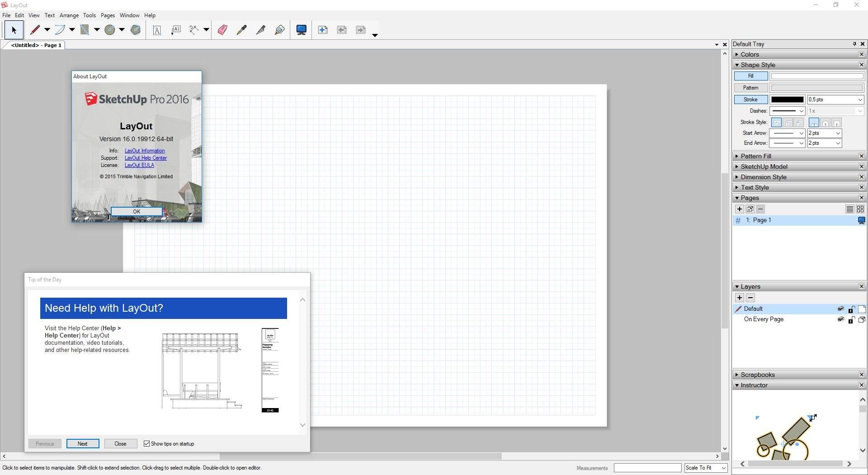Open the File menu
This screenshot has width=868, height=475.
coord(6,15)
